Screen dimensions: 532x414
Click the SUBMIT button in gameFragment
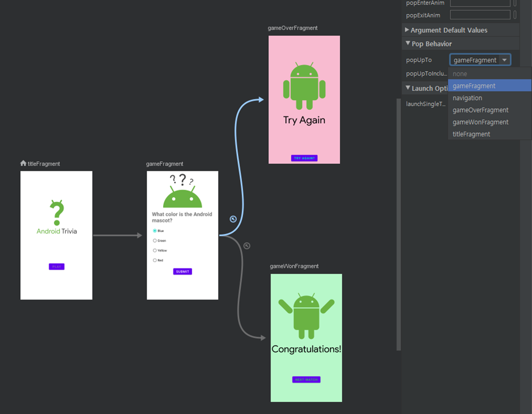[x=183, y=271]
